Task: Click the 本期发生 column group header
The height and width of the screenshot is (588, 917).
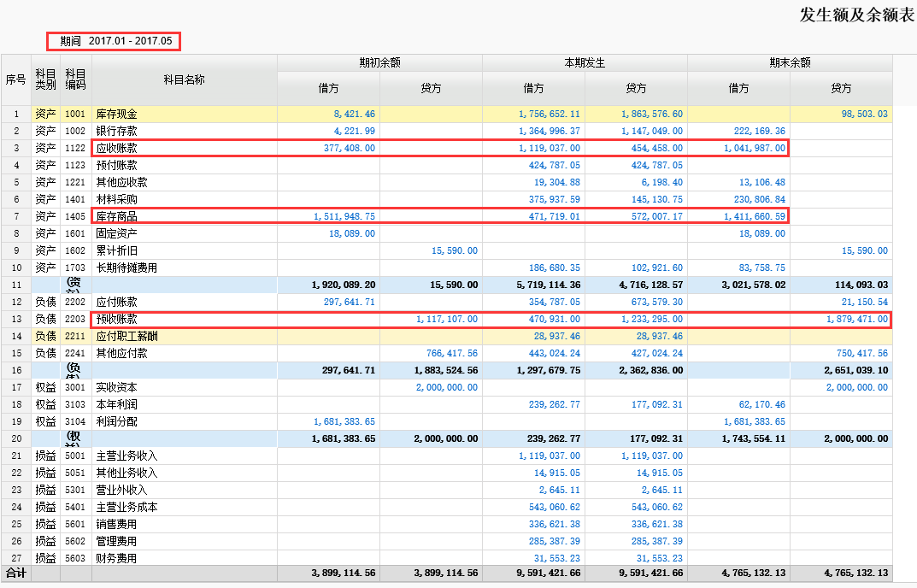Action: (x=585, y=62)
